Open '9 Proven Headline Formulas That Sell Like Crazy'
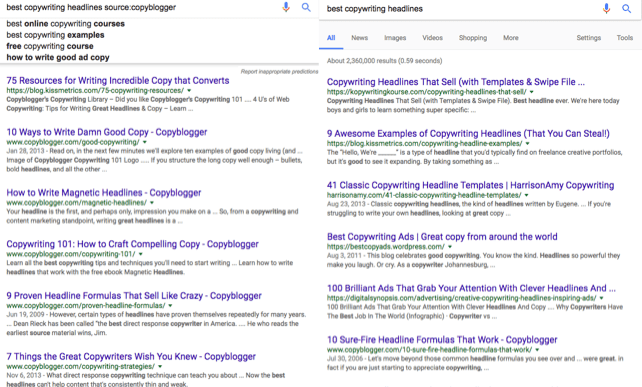Image resolution: width=642 pixels, height=387 pixels. pos(134,296)
